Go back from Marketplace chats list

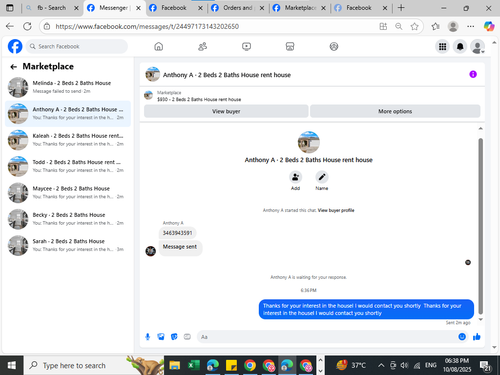pos(14,67)
